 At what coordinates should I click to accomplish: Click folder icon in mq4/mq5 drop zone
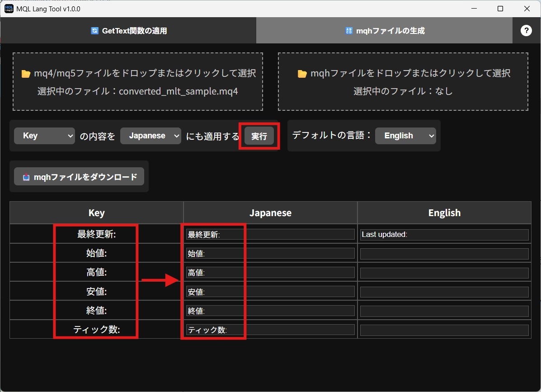click(x=26, y=74)
